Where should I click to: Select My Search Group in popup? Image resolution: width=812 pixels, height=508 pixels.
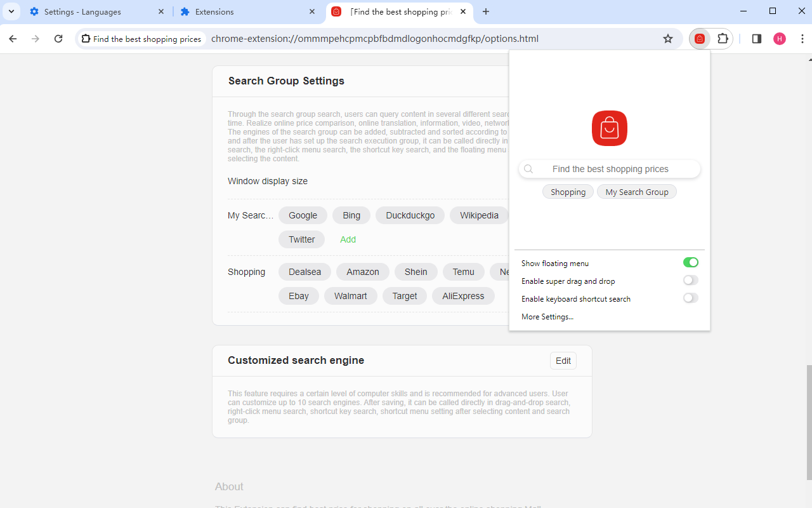tap(637, 192)
